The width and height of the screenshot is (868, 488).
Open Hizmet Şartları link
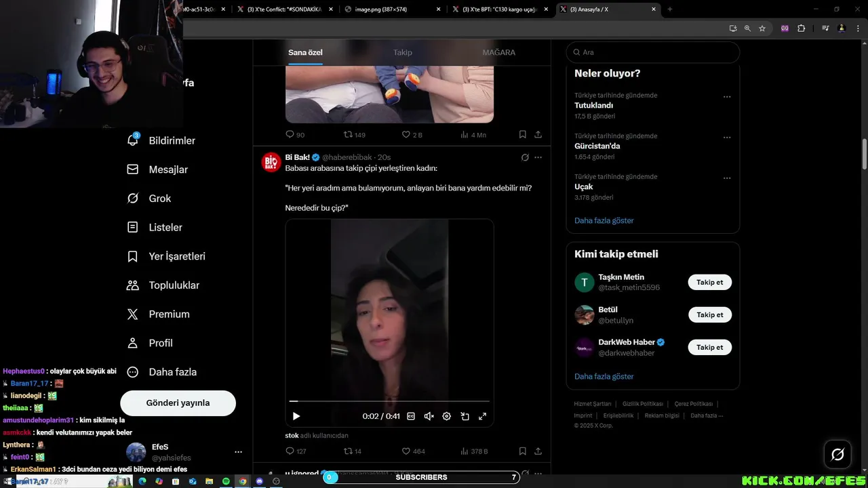(x=593, y=404)
